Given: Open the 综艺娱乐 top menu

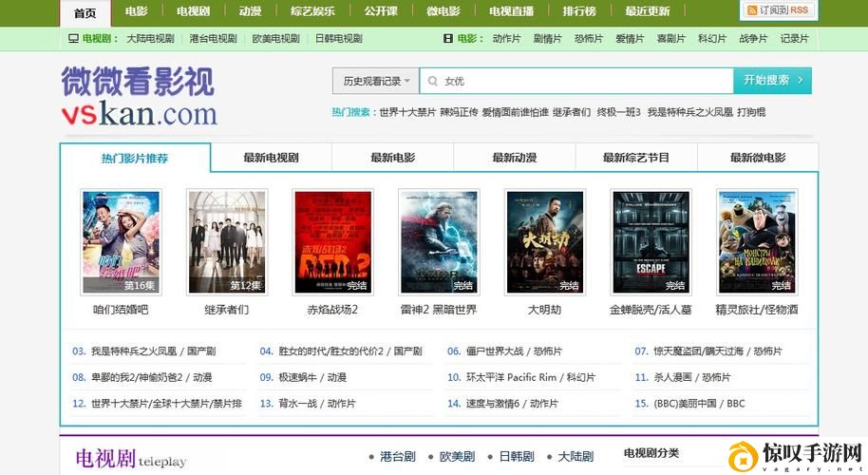Looking at the screenshot, I should pyautogui.click(x=312, y=11).
